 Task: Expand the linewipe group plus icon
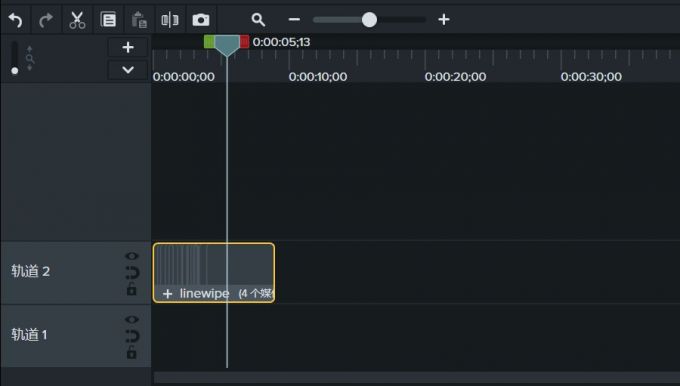tap(167, 294)
